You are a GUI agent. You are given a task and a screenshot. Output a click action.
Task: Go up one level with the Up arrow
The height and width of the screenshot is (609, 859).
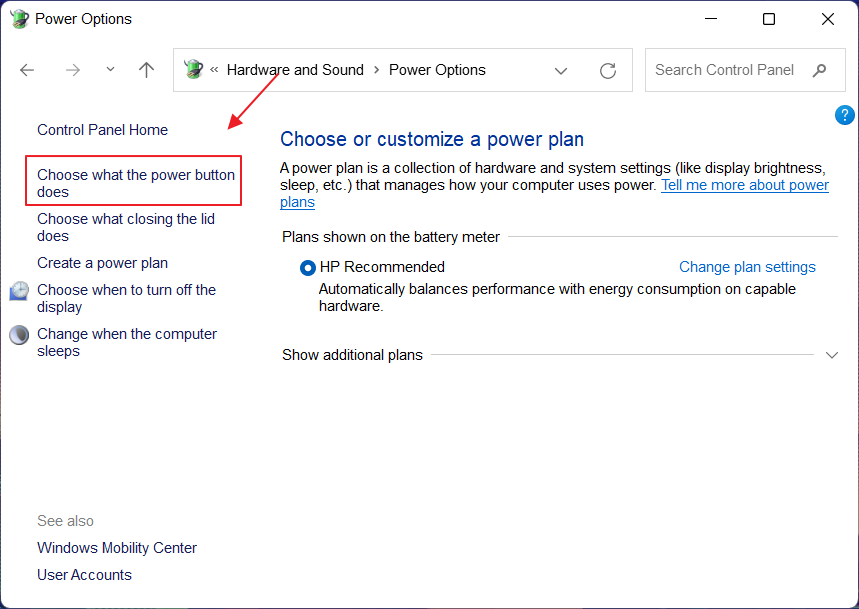(x=147, y=70)
